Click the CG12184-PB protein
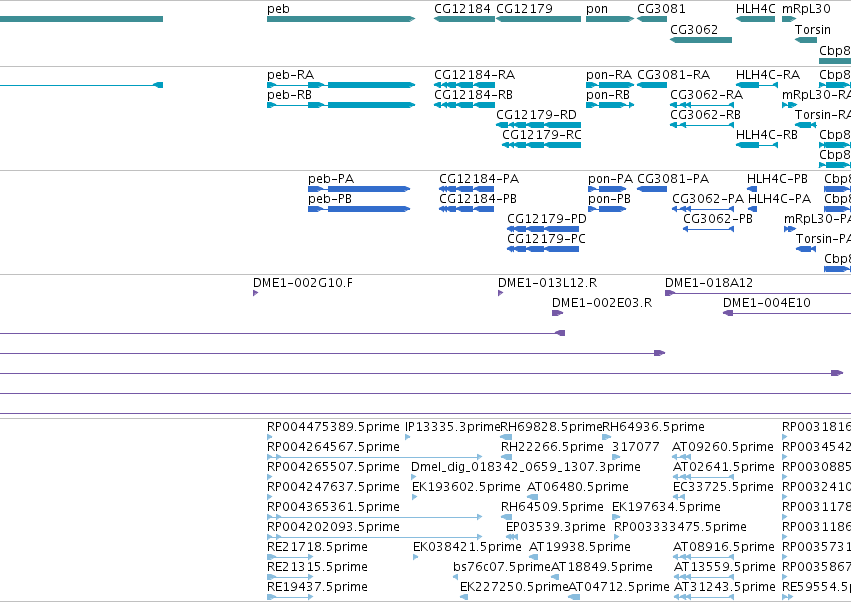 pos(467,209)
